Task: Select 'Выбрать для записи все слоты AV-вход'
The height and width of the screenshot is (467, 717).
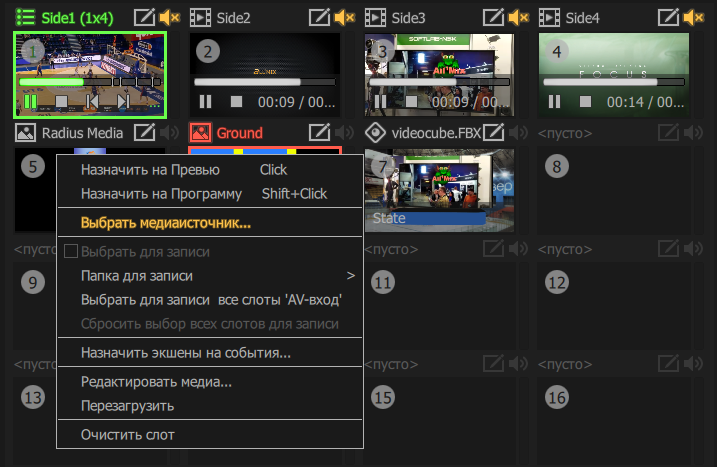Action: (210, 300)
